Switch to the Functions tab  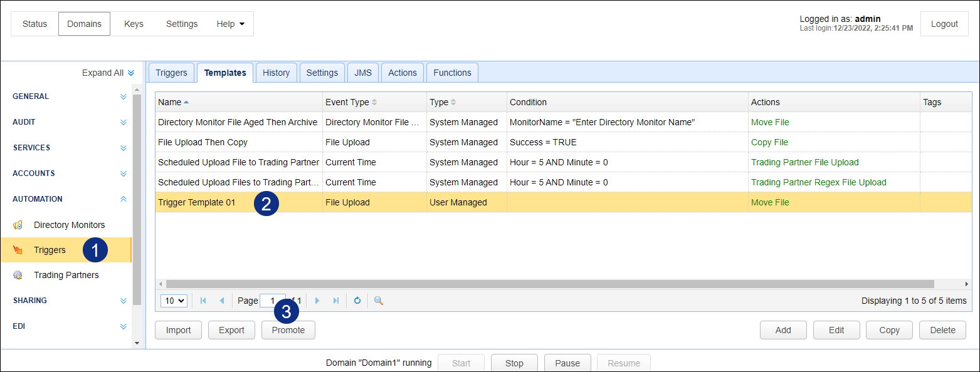453,73
